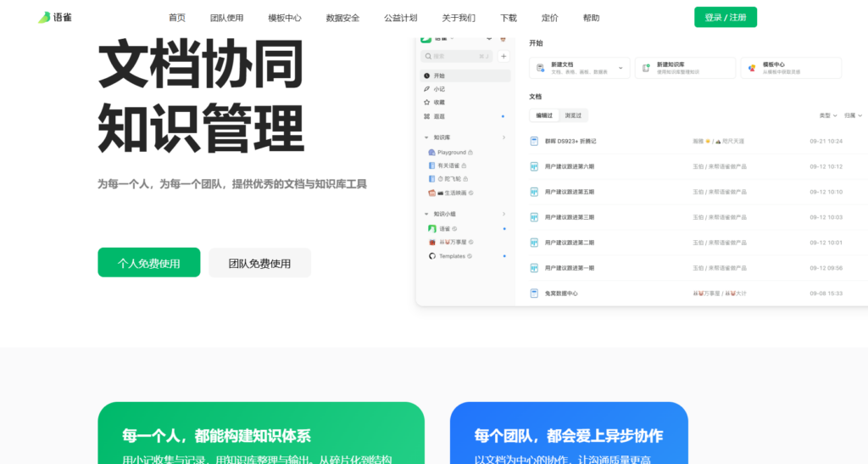
Task: Collapse the 知识库 section in sidebar
Action: [426, 137]
